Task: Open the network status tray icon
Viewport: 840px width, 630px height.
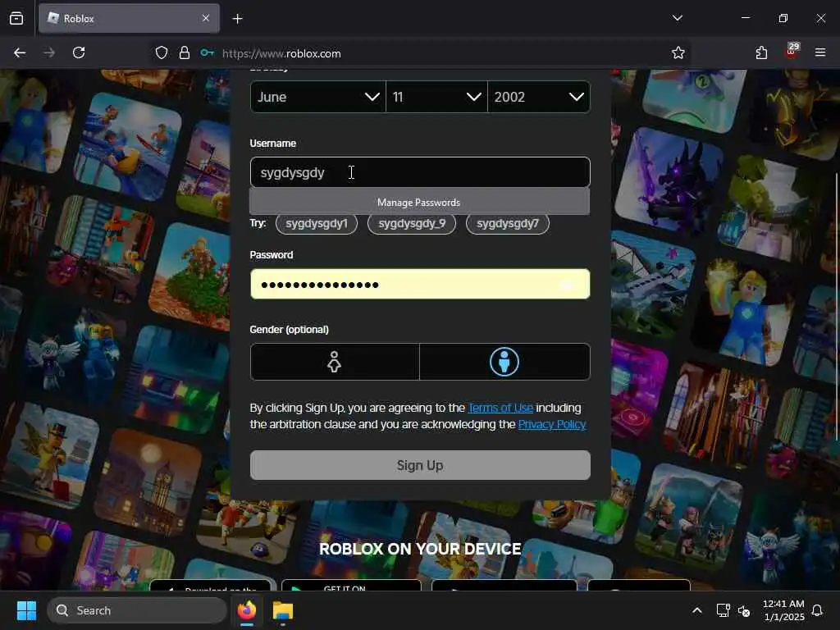Action: coord(723,610)
